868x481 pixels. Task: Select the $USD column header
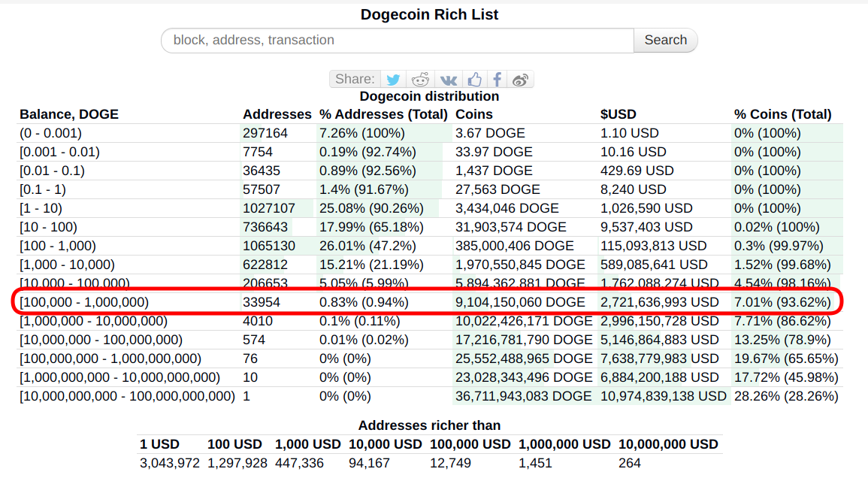coord(618,114)
